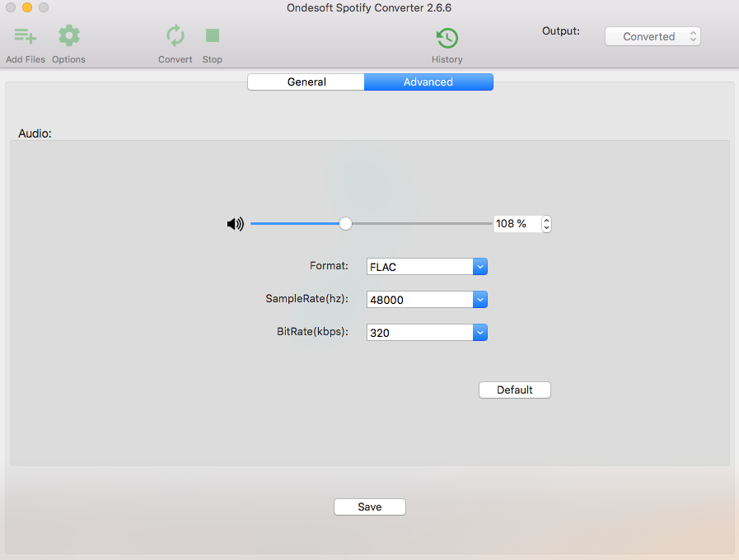The width and height of the screenshot is (739, 560).
Task: Open the Output Converted popup menu
Action: click(652, 36)
